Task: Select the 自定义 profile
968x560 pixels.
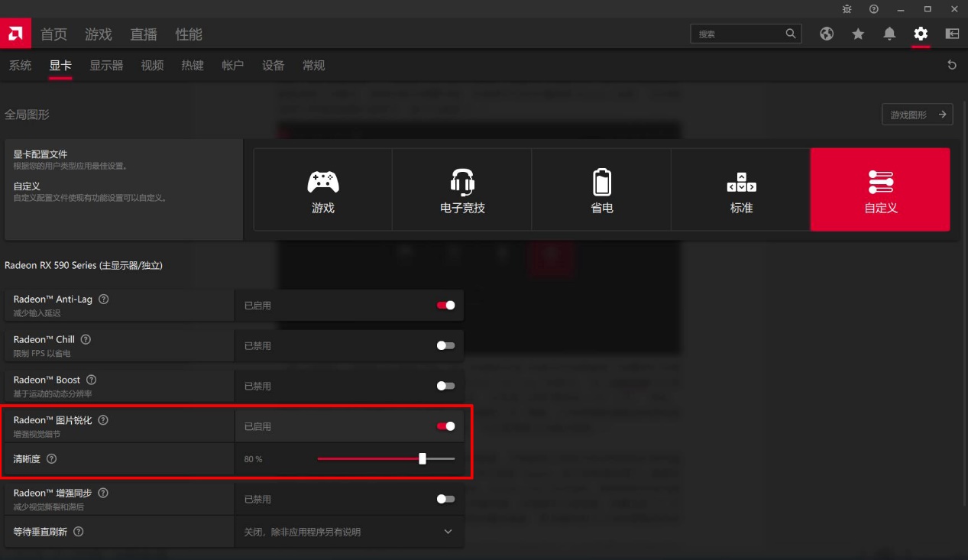Action: tap(880, 189)
